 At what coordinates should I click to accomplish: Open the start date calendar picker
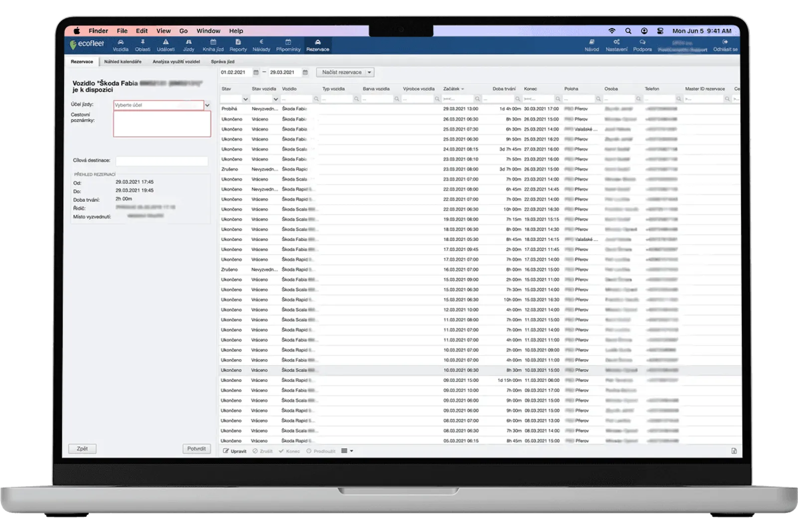(x=256, y=72)
